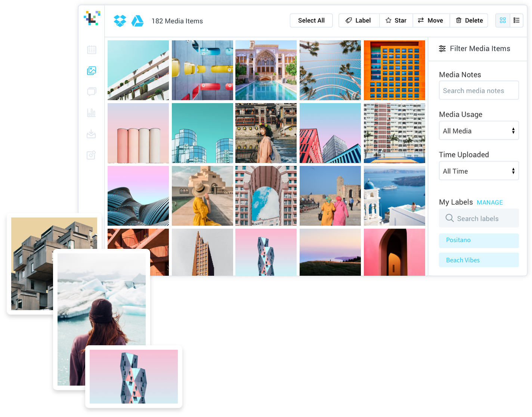
Task: Select the wavy striped building thumbnail
Action: click(138, 196)
